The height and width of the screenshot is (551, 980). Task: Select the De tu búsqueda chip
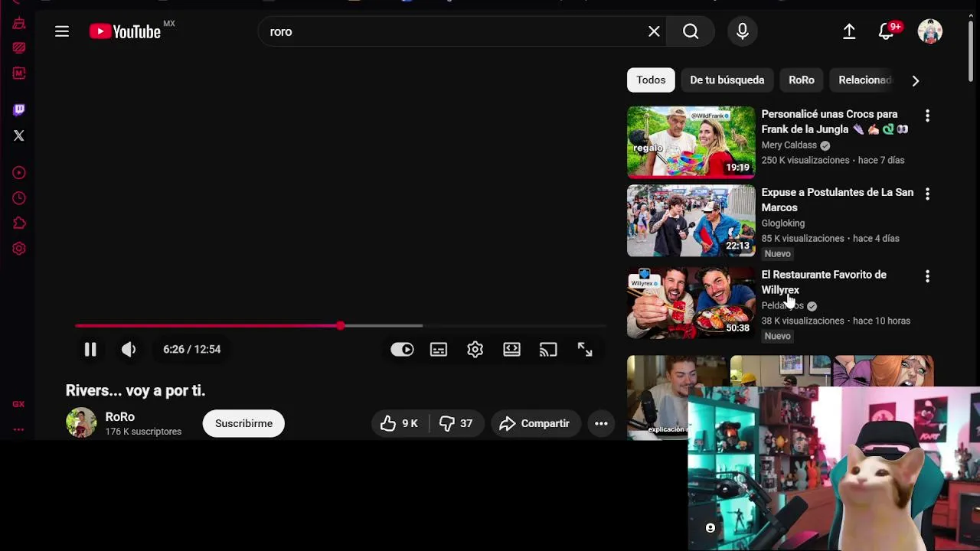click(727, 80)
